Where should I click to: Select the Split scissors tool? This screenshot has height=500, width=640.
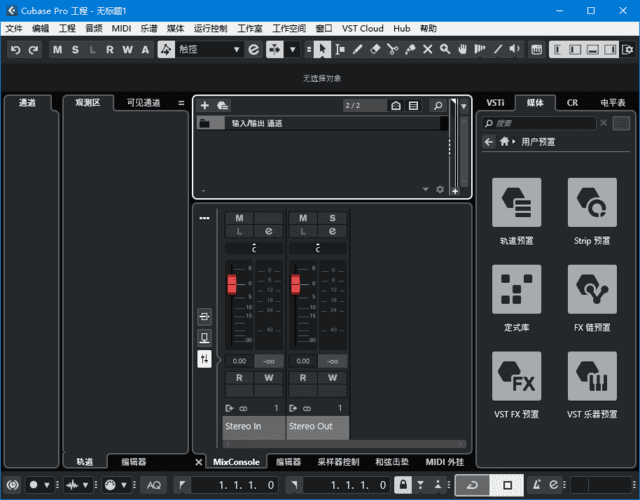[x=392, y=50]
